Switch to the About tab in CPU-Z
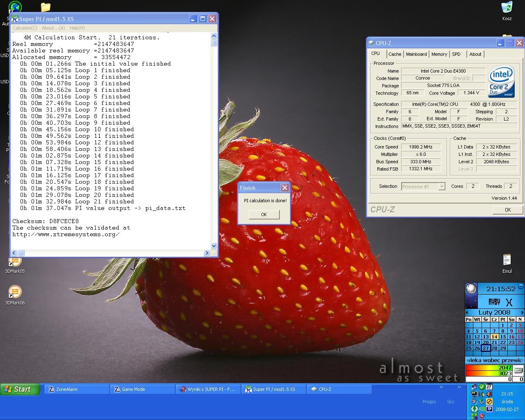525x420 pixels. pos(475,54)
